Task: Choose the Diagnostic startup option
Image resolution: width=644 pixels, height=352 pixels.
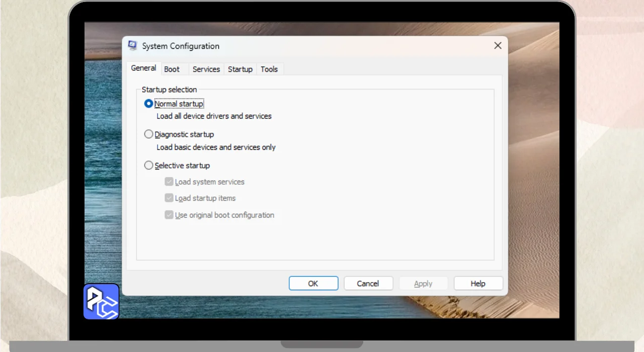Action: [x=148, y=134]
